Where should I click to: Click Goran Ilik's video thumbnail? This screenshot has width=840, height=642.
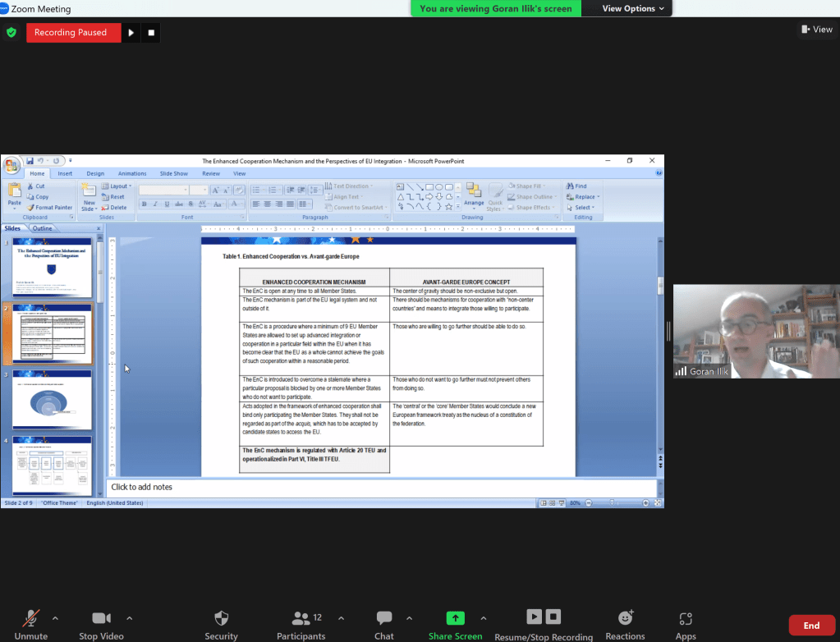click(755, 331)
